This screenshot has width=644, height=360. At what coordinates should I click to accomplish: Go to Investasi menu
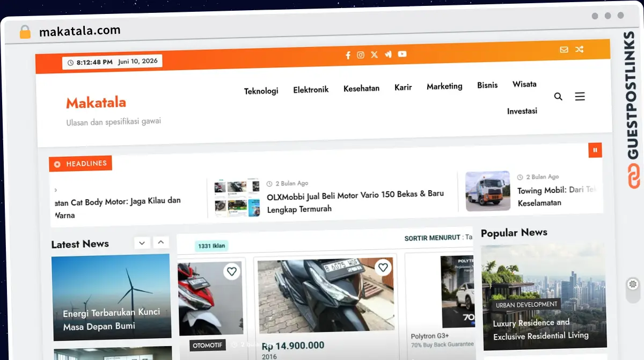(522, 111)
